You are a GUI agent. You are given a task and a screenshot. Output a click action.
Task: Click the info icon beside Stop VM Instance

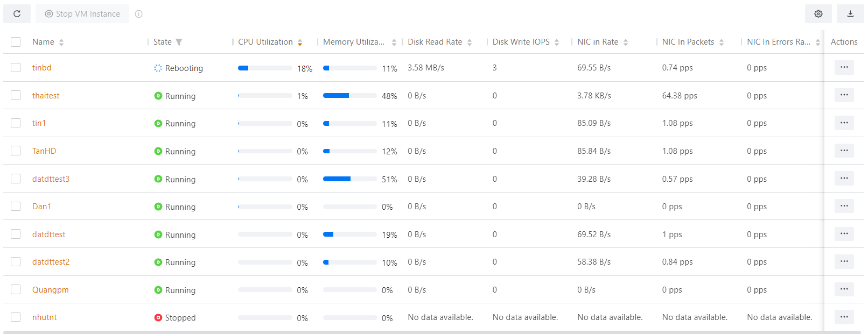(x=139, y=14)
